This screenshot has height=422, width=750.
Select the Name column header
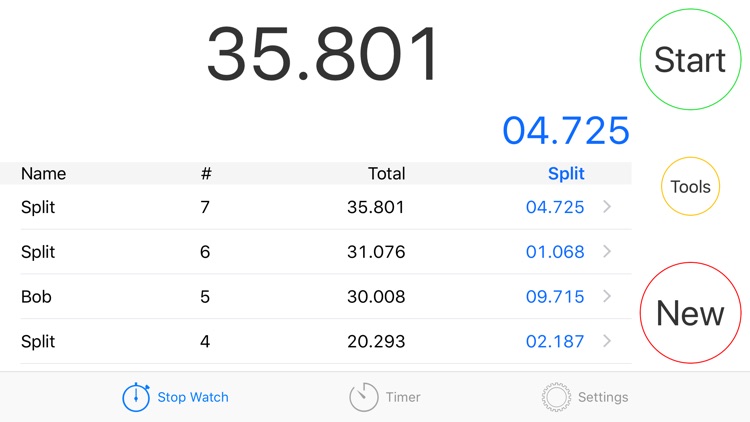coord(44,173)
